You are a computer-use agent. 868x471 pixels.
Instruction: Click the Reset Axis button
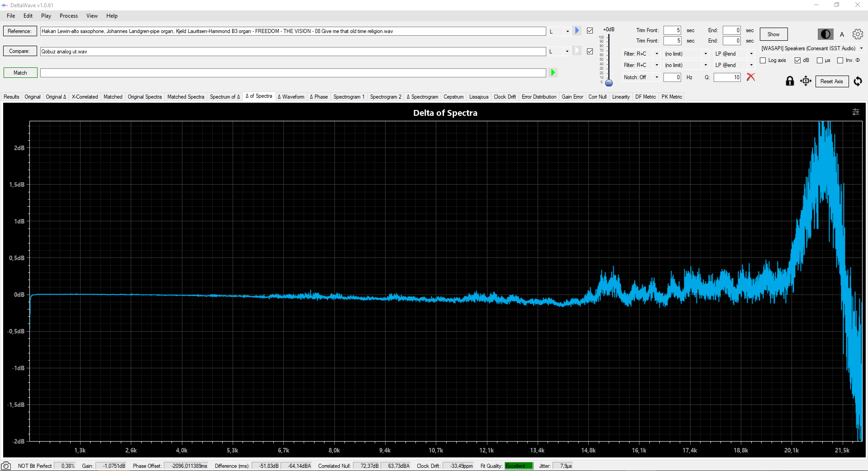click(x=832, y=81)
